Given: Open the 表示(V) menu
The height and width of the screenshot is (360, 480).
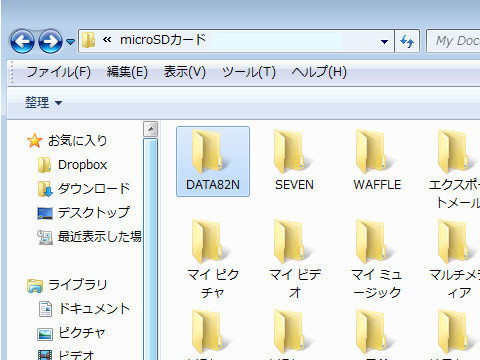Looking at the screenshot, I should 185,72.
